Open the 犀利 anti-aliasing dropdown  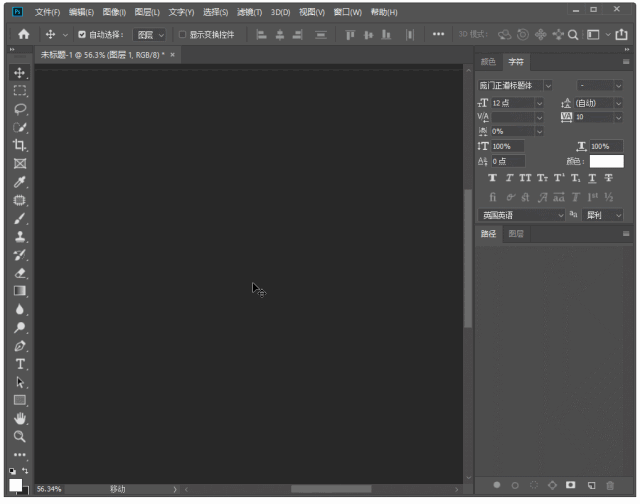602,215
